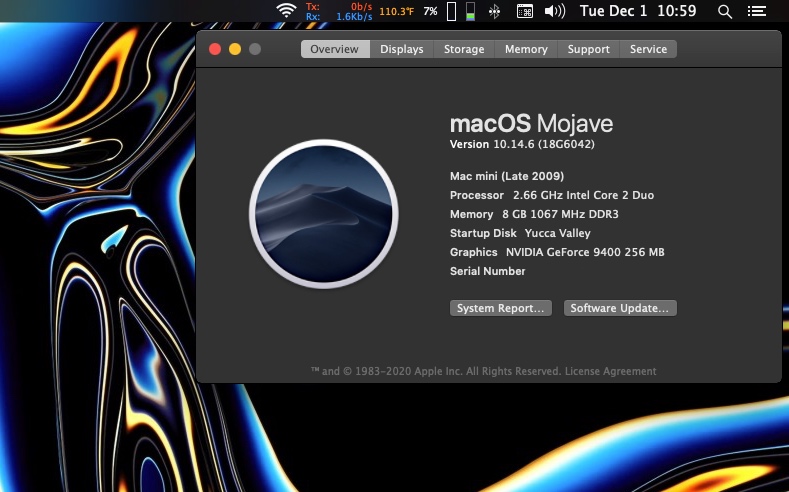Go to the Support tab
Viewport: 789px width, 492px height.
pyautogui.click(x=588, y=49)
